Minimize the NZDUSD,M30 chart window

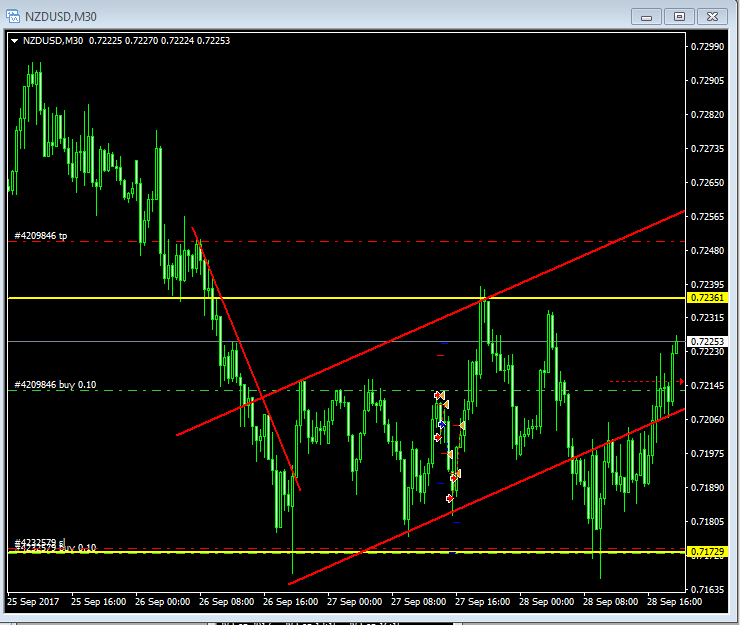click(646, 17)
